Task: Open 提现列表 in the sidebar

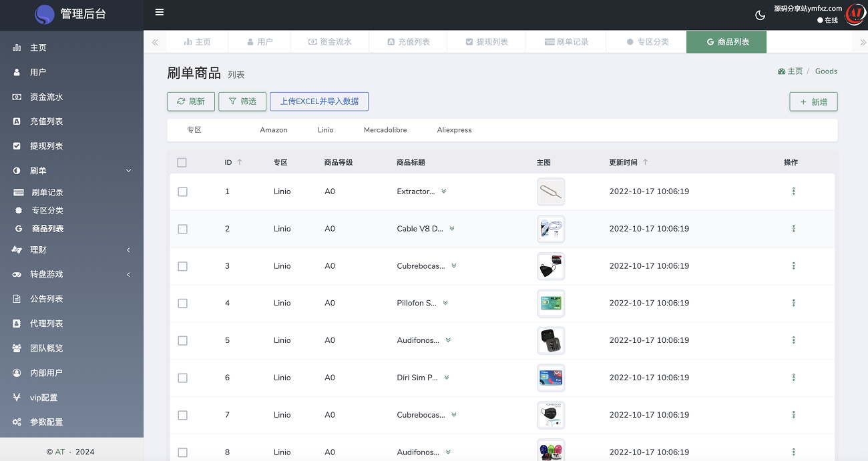Action: (47, 146)
